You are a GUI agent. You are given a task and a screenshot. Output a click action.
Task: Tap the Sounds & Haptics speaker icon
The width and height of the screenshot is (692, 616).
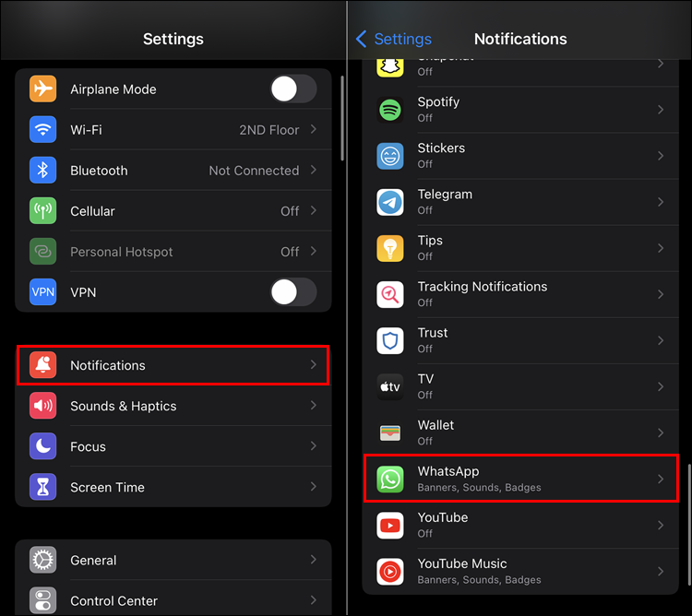coord(42,405)
